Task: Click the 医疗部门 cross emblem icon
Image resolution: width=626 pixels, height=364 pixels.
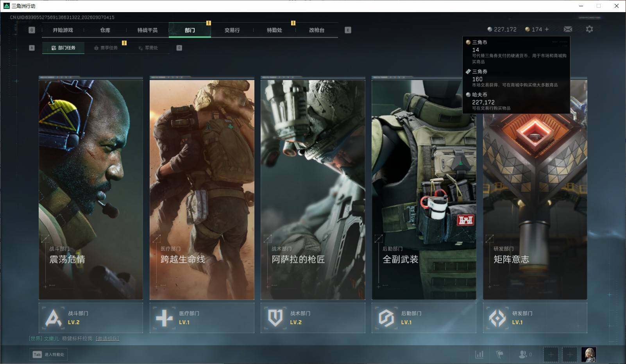Action: coord(164,318)
